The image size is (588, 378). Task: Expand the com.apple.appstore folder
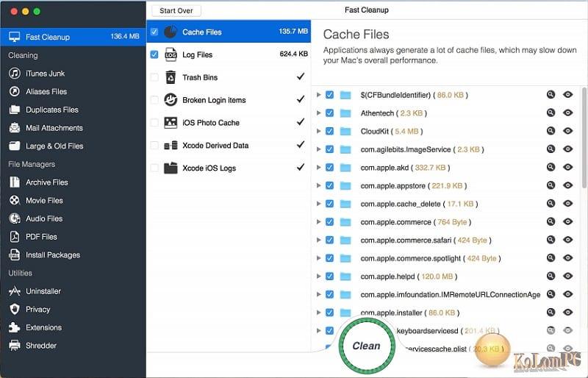pyautogui.click(x=319, y=185)
